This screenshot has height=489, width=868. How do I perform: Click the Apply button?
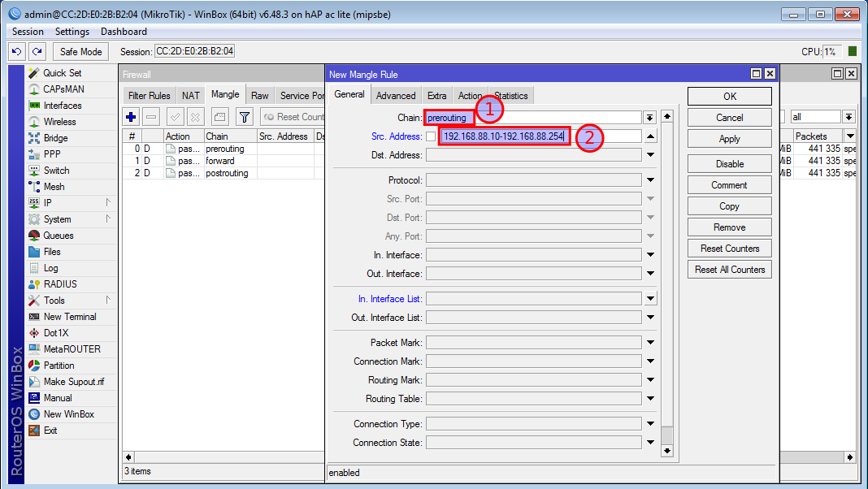pyautogui.click(x=730, y=139)
